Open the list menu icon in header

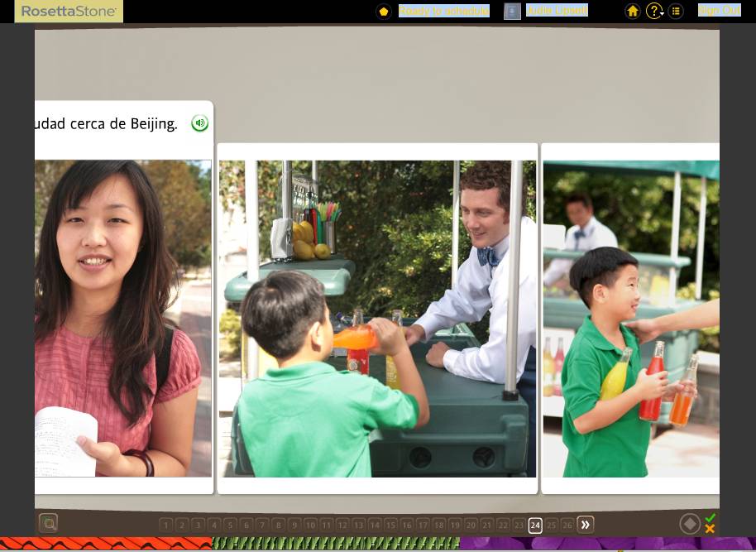[x=676, y=11]
